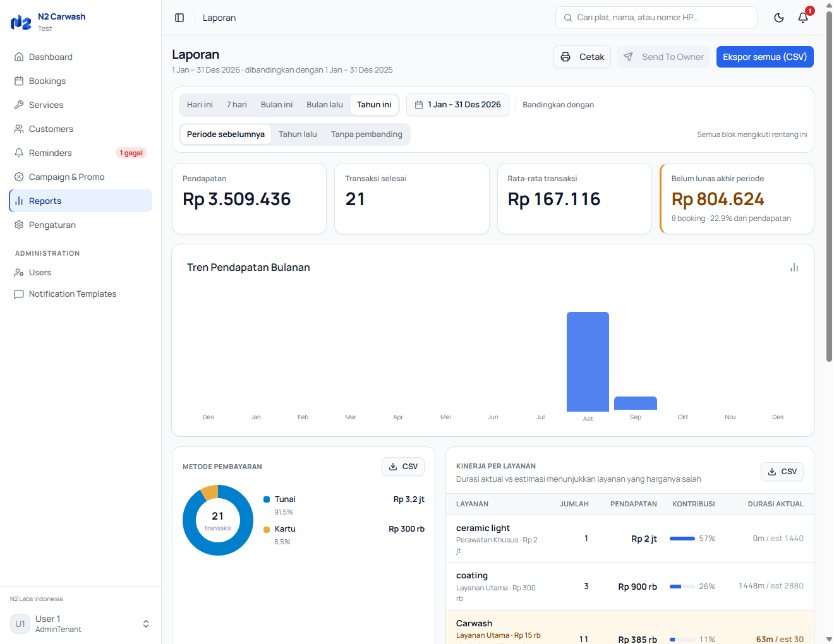Select the 7 hari range
Viewport: 834px width, 644px height.
click(x=237, y=105)
